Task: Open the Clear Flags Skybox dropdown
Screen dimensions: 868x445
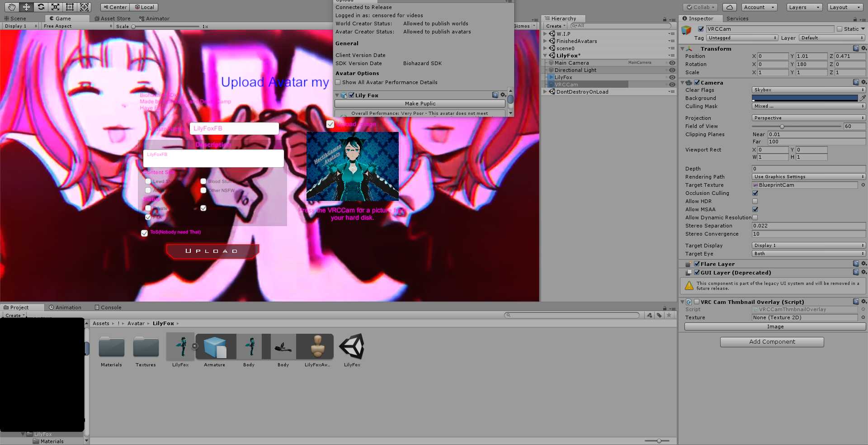Action: 808,90
